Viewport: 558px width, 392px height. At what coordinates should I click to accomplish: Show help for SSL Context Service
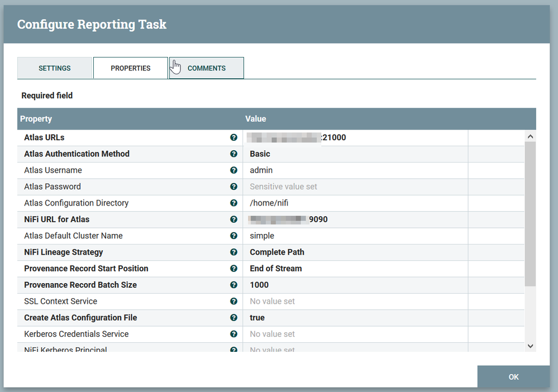(233, 302)
